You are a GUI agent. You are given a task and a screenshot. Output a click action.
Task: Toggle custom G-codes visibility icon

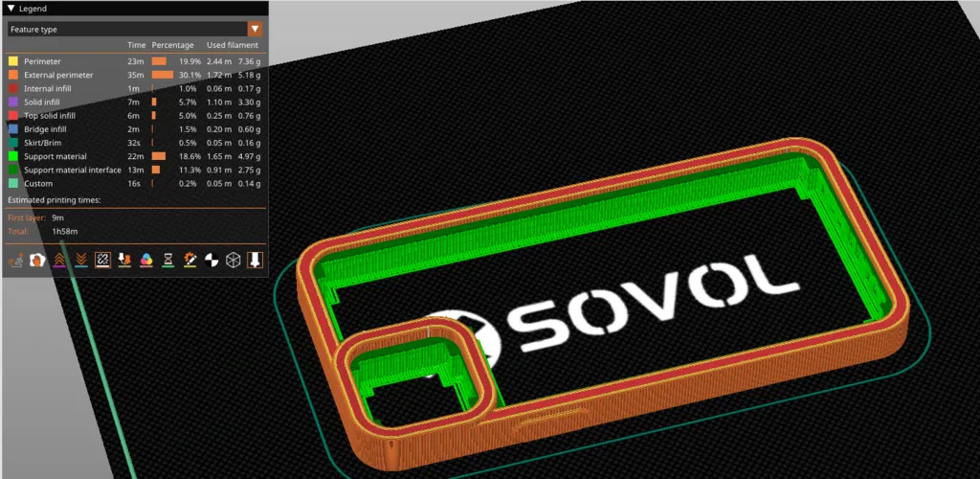click(x=189, y=261)
